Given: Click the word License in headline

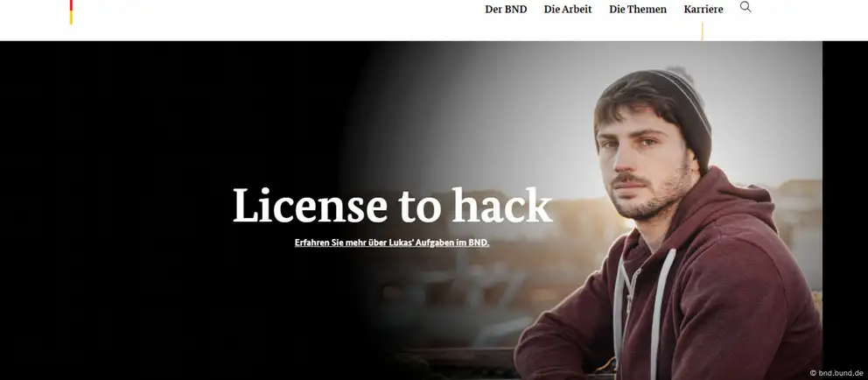Looking at the screenshot, I should pyautogui.click(x=310, y=206).
